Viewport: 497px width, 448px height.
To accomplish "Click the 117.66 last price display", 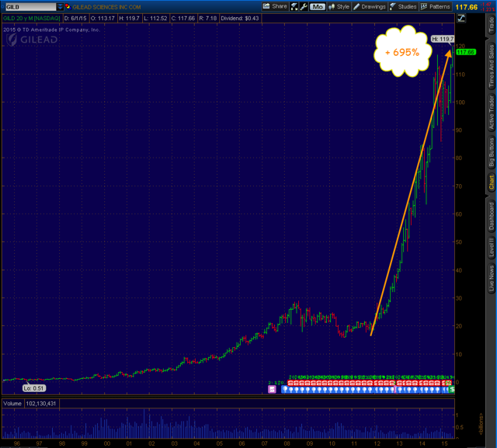I will [x=466, y=7].
